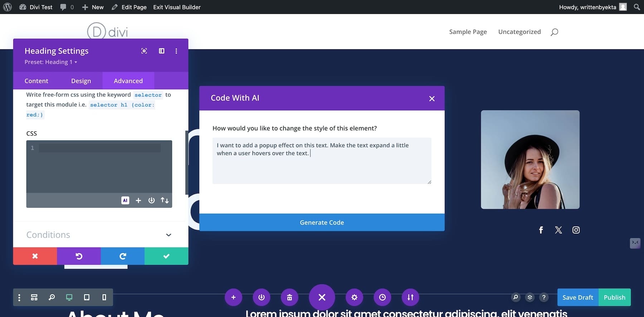The width and height of the screenshot is (644, 317).
Task: Click the Facebook social icon
Action: coord(541,230)
